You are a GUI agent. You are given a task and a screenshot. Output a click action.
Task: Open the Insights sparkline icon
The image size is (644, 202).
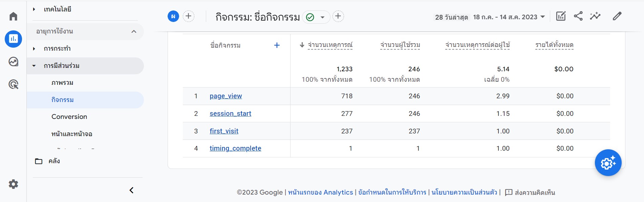click(595, 16)
